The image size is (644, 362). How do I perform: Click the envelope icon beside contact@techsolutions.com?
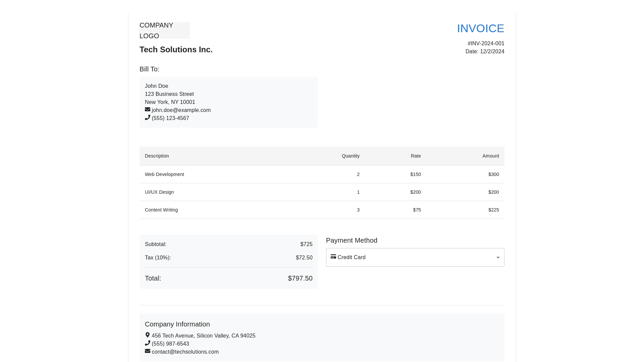pos(148,351)
